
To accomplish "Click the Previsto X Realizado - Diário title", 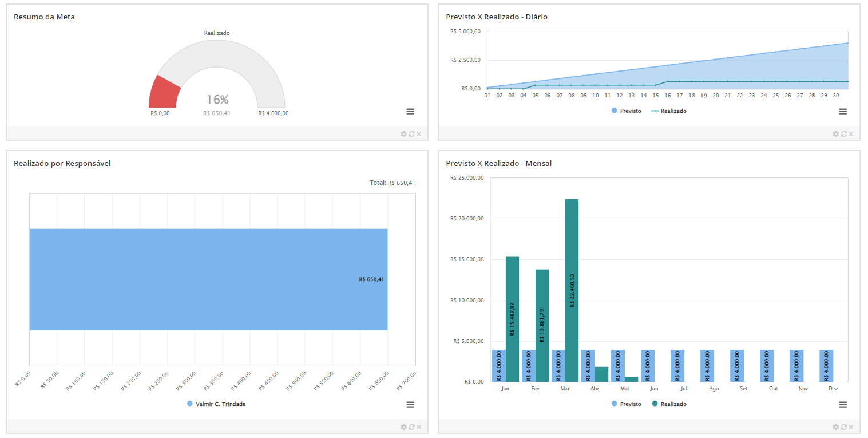I will point(497,17).
